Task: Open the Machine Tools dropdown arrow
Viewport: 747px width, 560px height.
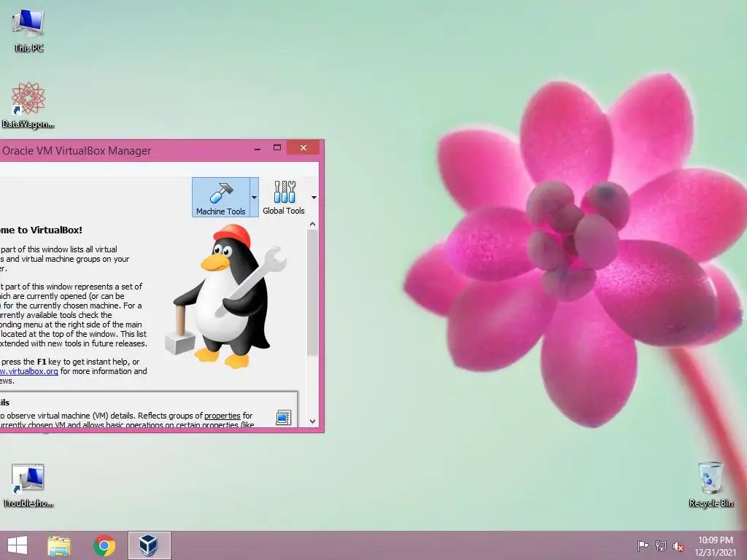Action: click(254, 198)
